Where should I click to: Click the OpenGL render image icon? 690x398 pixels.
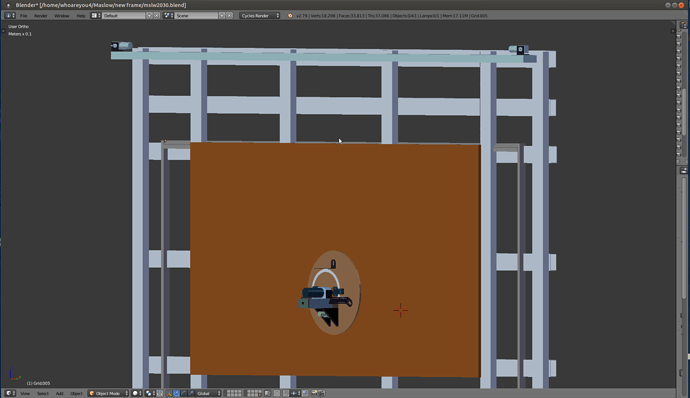click(x=315, y=393)
